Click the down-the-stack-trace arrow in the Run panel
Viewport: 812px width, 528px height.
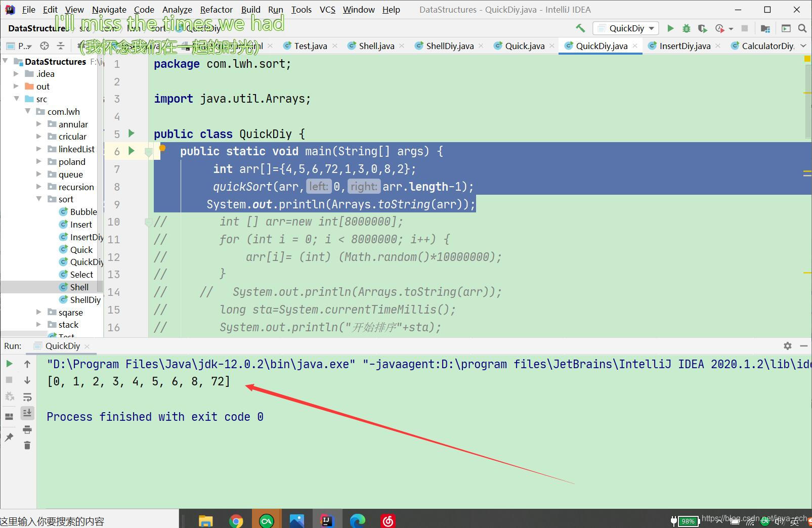(x=27, y=380)
